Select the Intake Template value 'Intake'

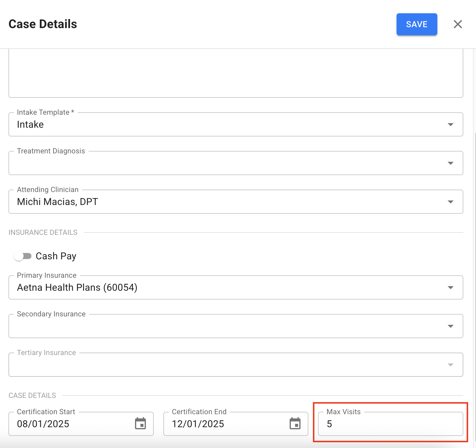coord(30,125)
